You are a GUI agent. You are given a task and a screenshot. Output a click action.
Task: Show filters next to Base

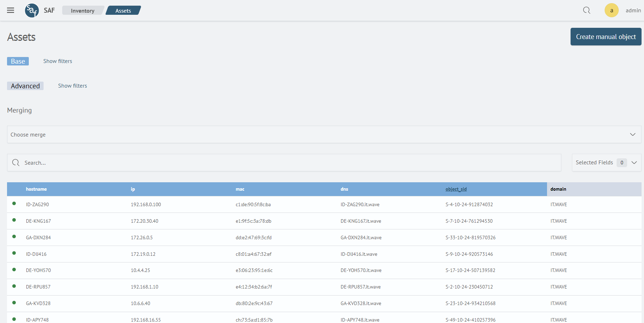coord(58,61)
